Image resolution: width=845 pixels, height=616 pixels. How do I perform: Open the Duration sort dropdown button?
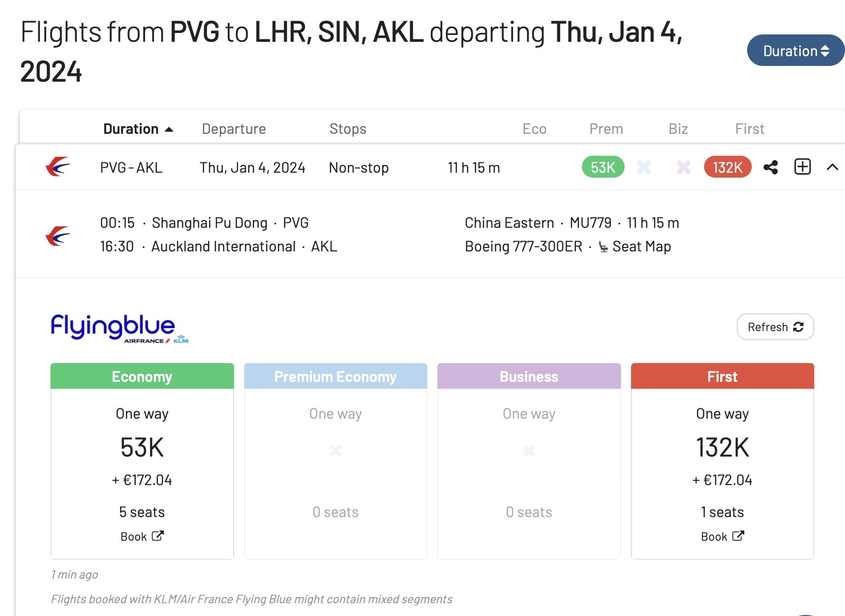pos(795,50)
